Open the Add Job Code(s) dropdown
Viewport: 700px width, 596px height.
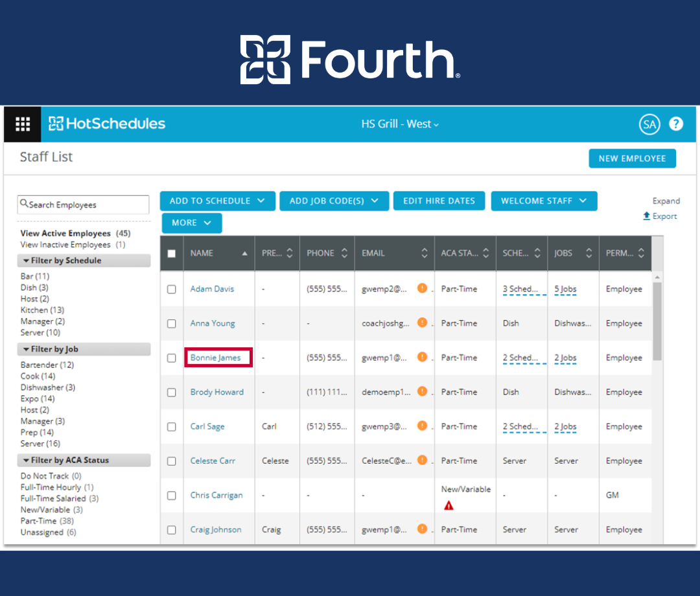pos(334,201)
